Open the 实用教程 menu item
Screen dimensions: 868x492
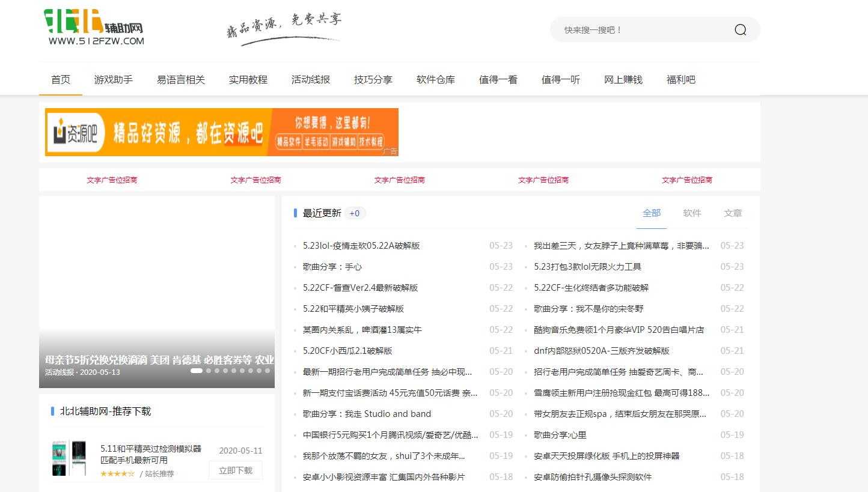[248, 79]
